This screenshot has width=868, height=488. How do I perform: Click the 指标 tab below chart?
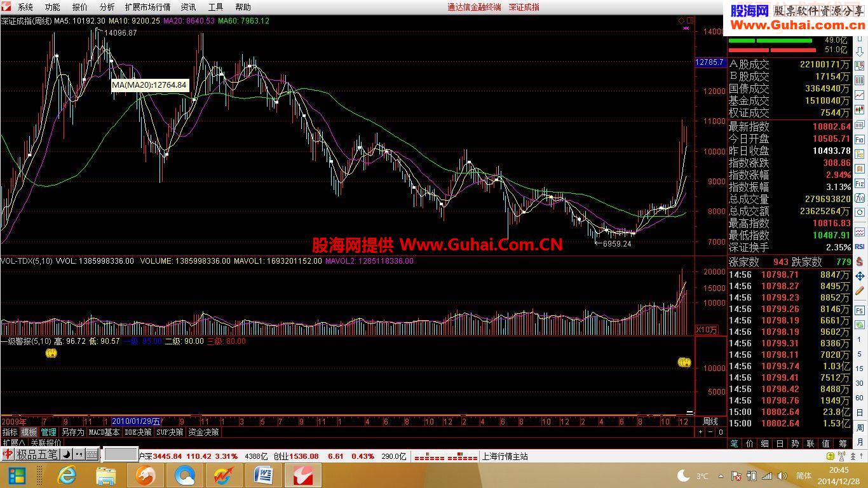pyautogui.click(x=10, y=432)
